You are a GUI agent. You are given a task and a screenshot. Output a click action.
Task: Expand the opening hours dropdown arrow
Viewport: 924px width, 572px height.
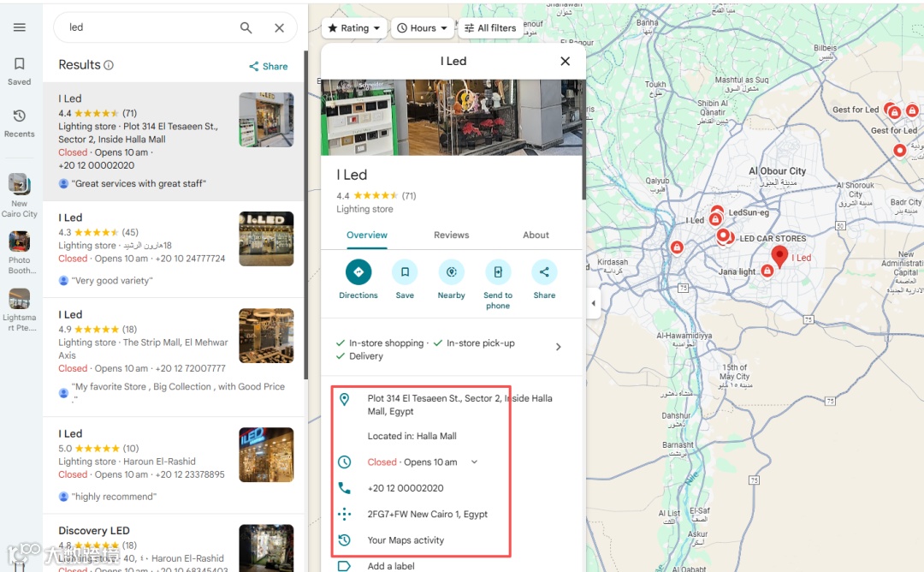pyautogui.click(x=474, y=462)
